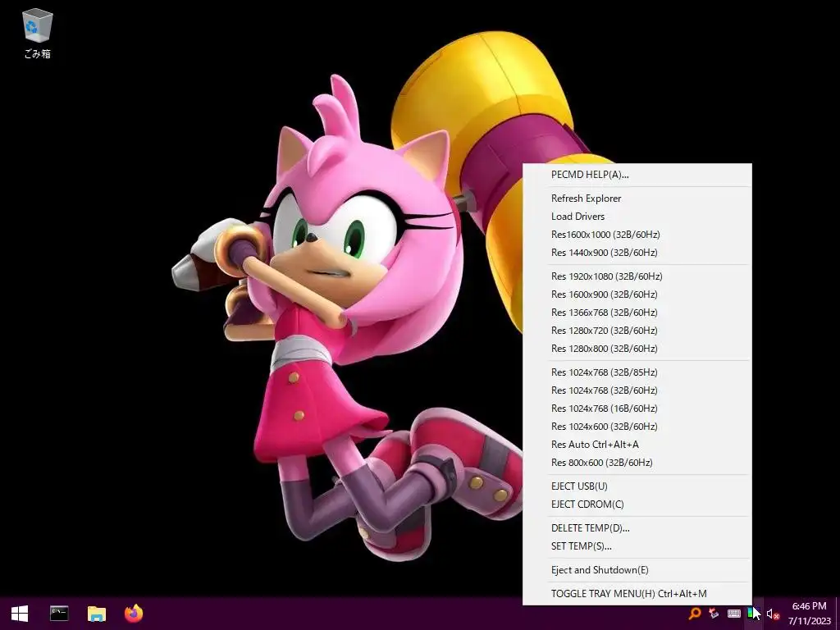Apply Res 1024x768 (16B/60Hz)
This screenshot has height=630, width=840.
(x=637, y=409)
